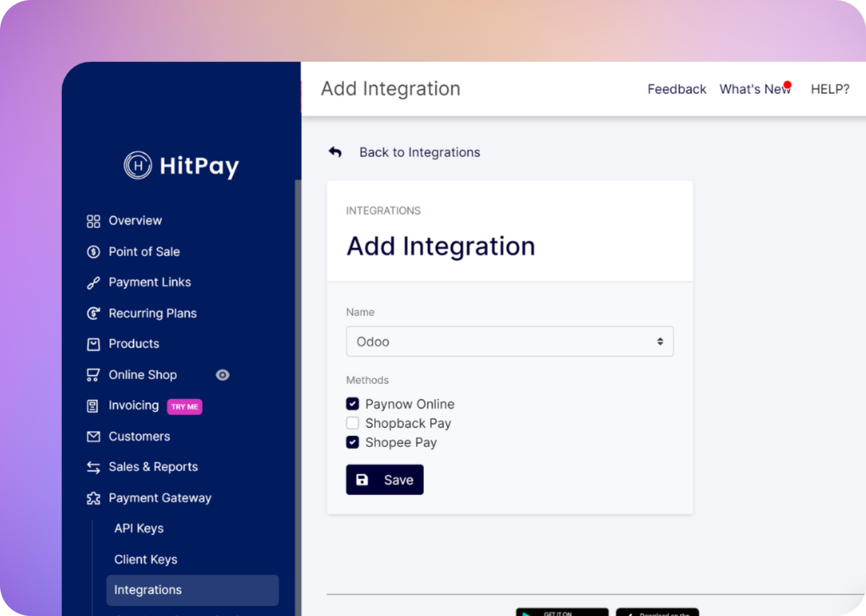Open the Name dropdown showing Odoo
The image size is (866, 616).
509,341
